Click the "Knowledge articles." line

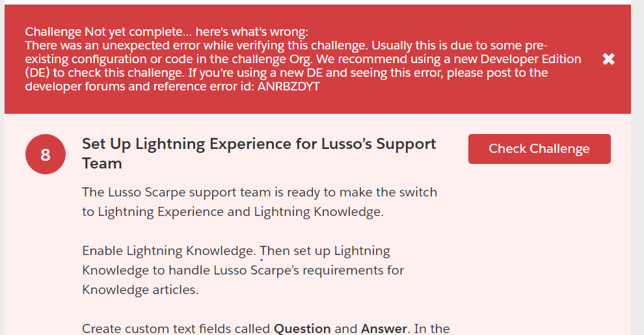tap(140, 290)
